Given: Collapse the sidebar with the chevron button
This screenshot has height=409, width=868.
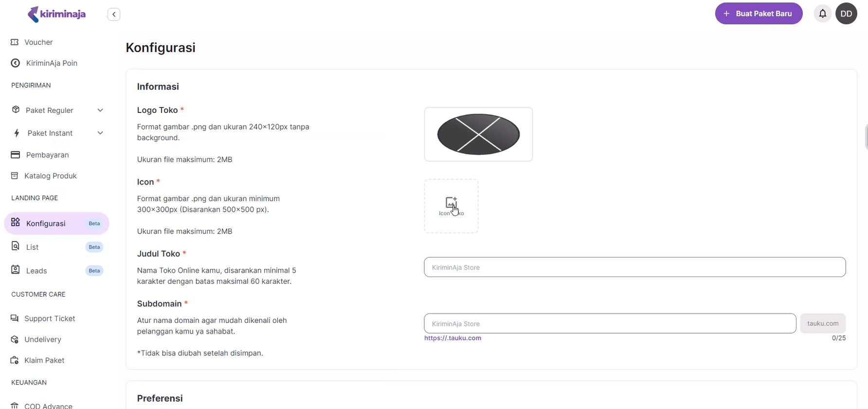Looking at the screenshot, I should pyautogui.click(x=114, y=14).
